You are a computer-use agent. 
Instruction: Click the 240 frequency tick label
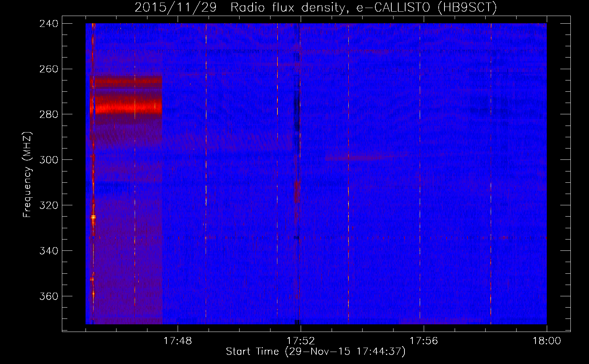pyautogui.click(x=49, y=23)
